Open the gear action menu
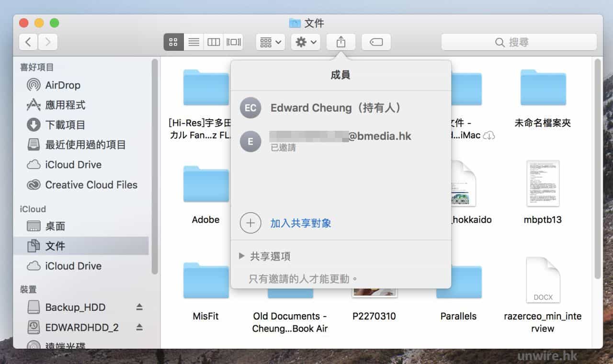The width and height of the screenshot is (613, 364). 306,42
